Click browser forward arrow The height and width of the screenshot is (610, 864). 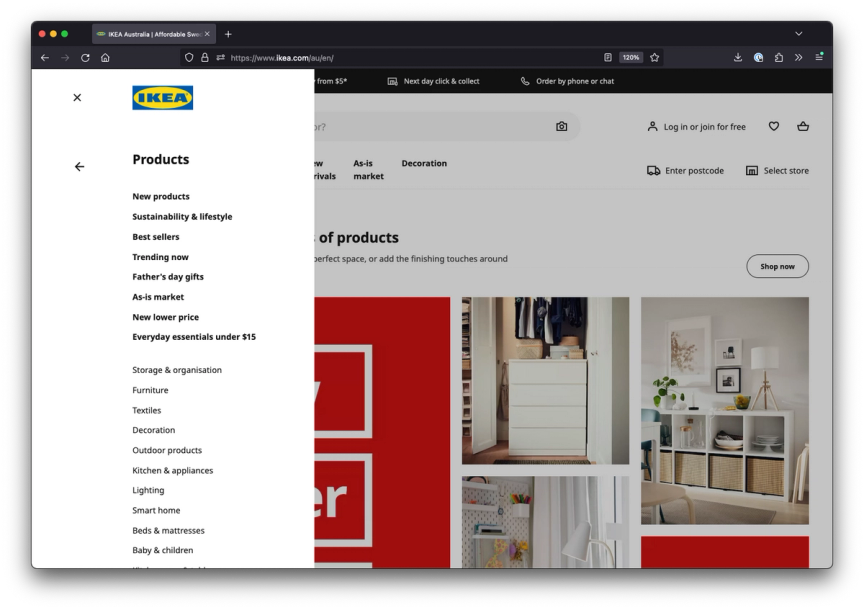(x=65, y=57)
